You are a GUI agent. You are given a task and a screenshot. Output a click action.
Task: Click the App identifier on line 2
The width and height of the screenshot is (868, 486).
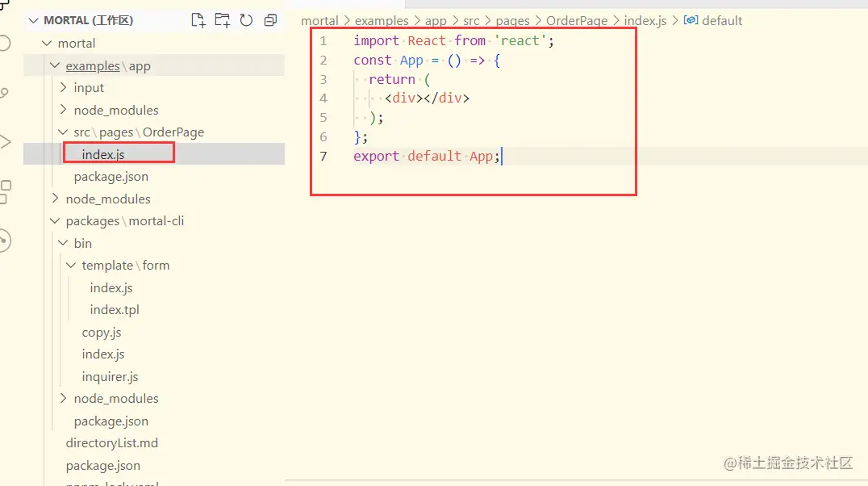[x=411, y=61]
